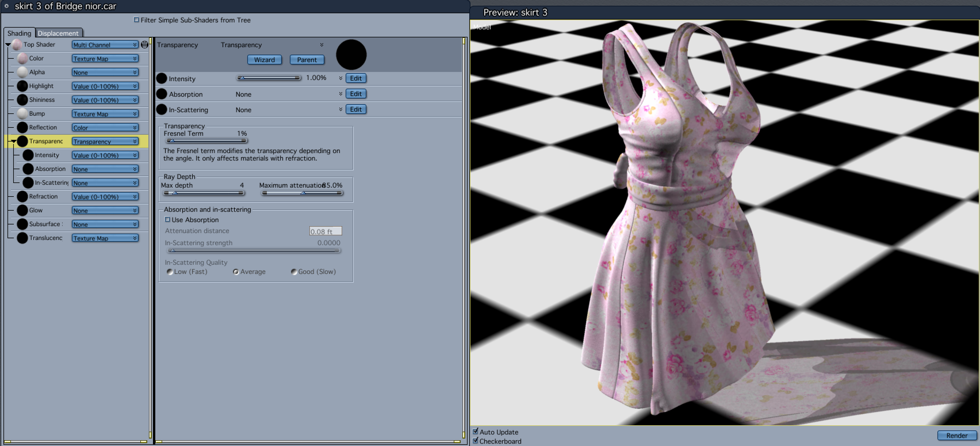Click the large black Transparency preview sphere
980x446 pixels.
(351, 54)
